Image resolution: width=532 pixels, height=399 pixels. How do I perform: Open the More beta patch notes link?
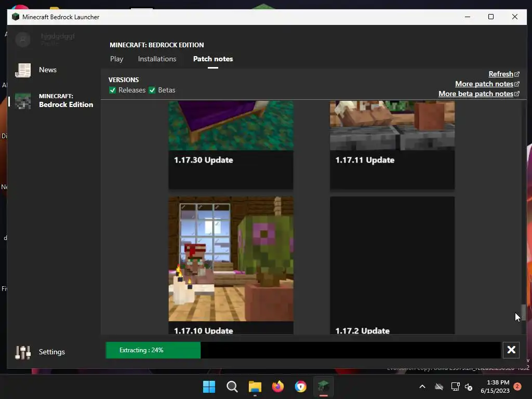pyautogui.click(x=476, y=94)
